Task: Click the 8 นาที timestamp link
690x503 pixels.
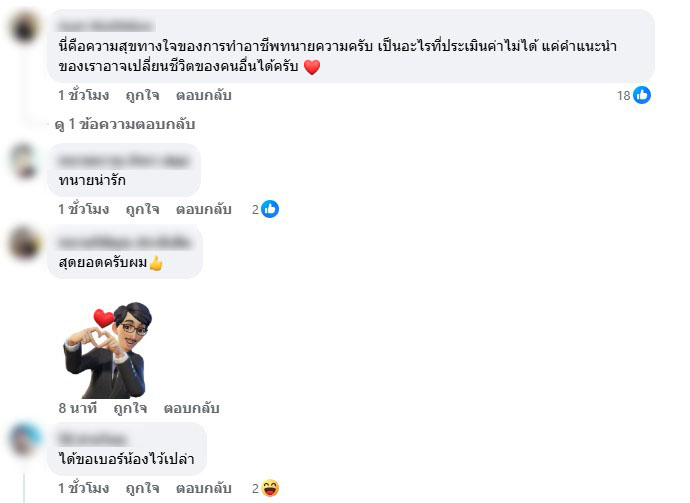Action: pos(77,408)
